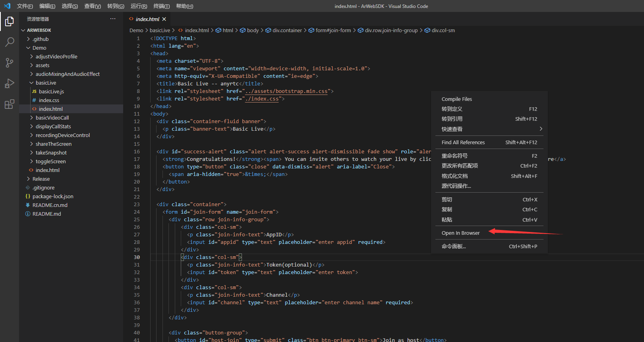Collapse the Demo folder

tap(28, 48)
